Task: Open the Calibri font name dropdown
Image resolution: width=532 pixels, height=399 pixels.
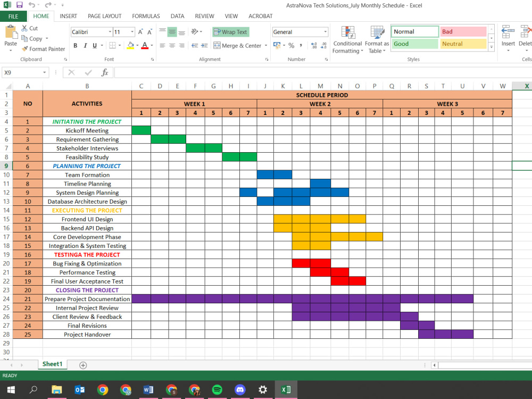Action: 110,32
